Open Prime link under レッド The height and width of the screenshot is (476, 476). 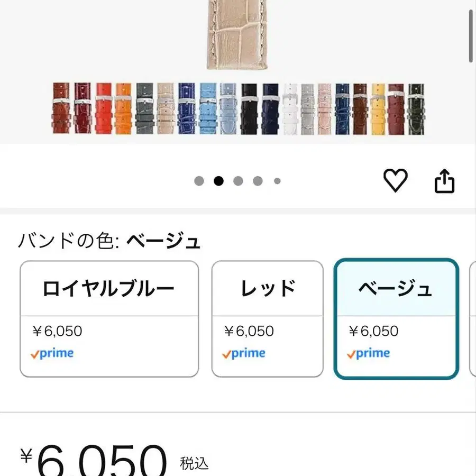tap(244, 353)
